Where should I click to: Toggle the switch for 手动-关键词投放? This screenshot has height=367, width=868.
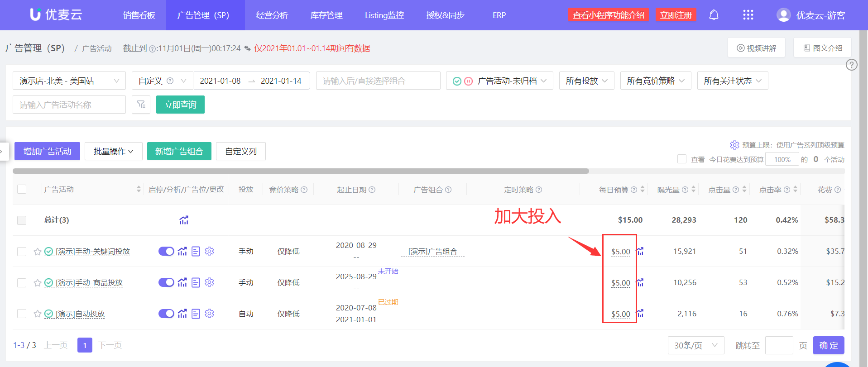tap(166, 251)
